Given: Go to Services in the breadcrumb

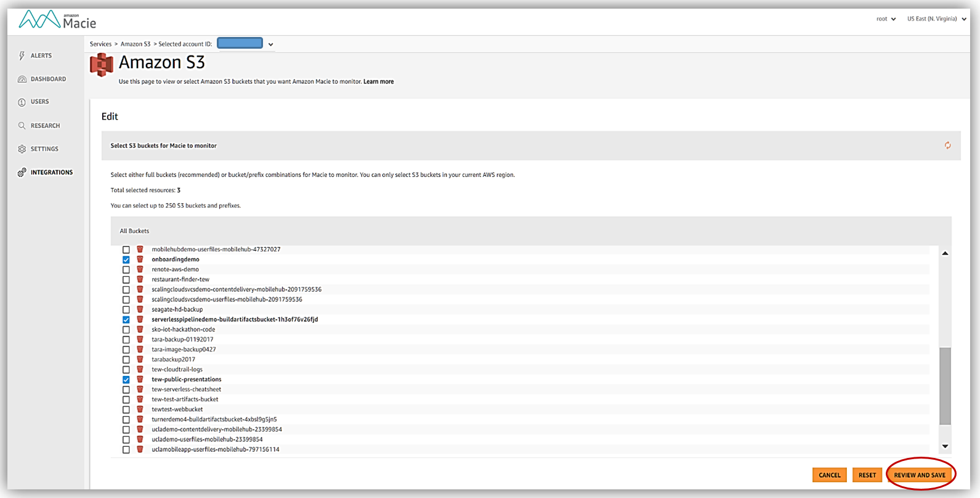Looking at the screenshot, I should pyautogui.click(x=100, y=44).
